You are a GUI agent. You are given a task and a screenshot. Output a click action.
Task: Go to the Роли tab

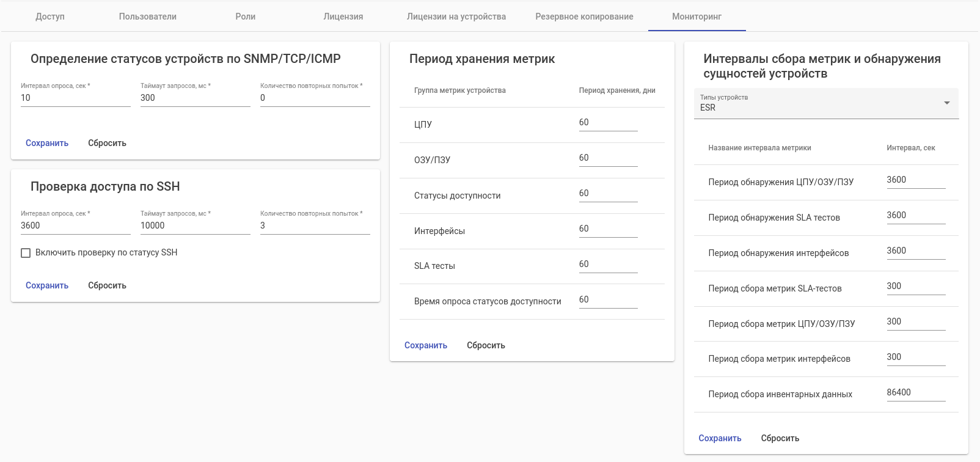246,16
